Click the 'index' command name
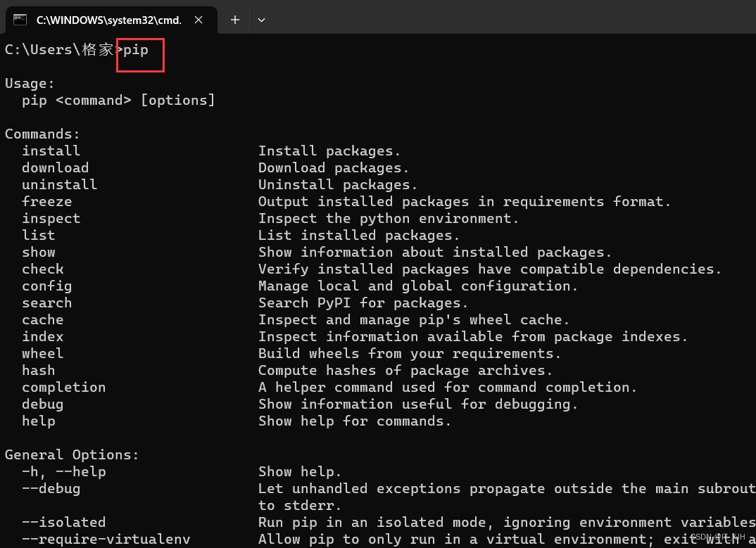Screen dimensions: 756x548 43,336
